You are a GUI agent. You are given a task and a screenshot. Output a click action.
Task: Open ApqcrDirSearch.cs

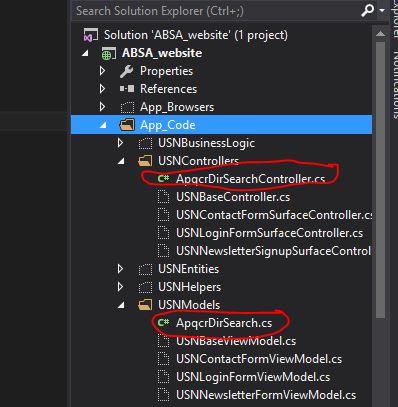224,323
